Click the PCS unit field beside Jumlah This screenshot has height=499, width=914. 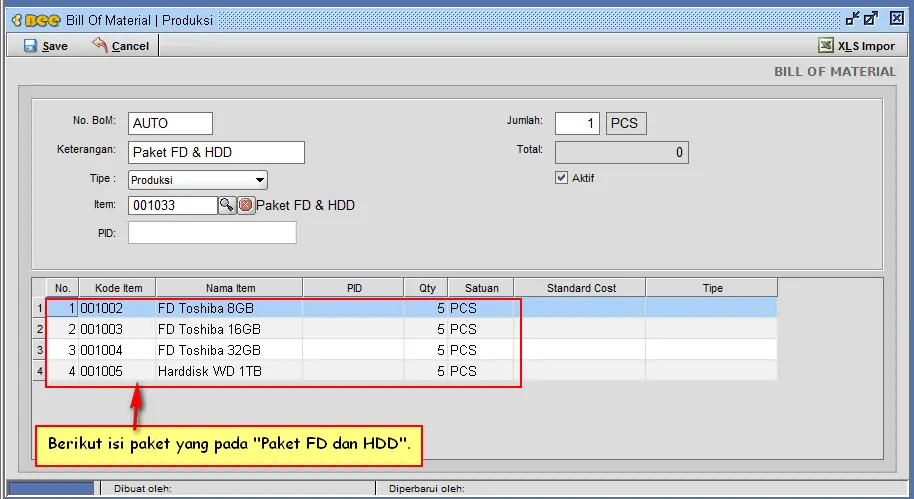click(x=626, y=123)
